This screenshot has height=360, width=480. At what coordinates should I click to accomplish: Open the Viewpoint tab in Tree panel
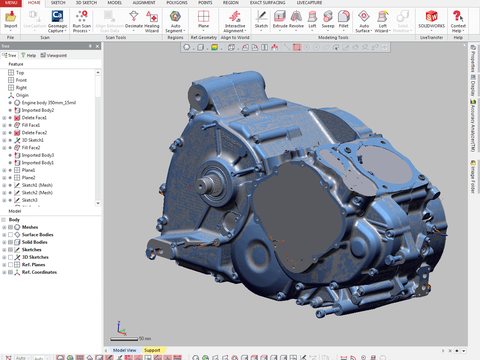pyautogui.click(x=54, y=55)
